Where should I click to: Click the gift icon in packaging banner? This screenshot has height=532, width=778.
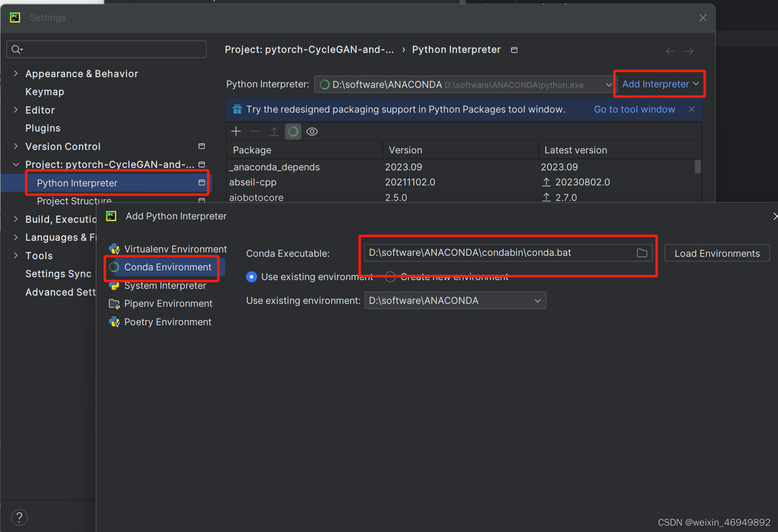pos(237,109)
